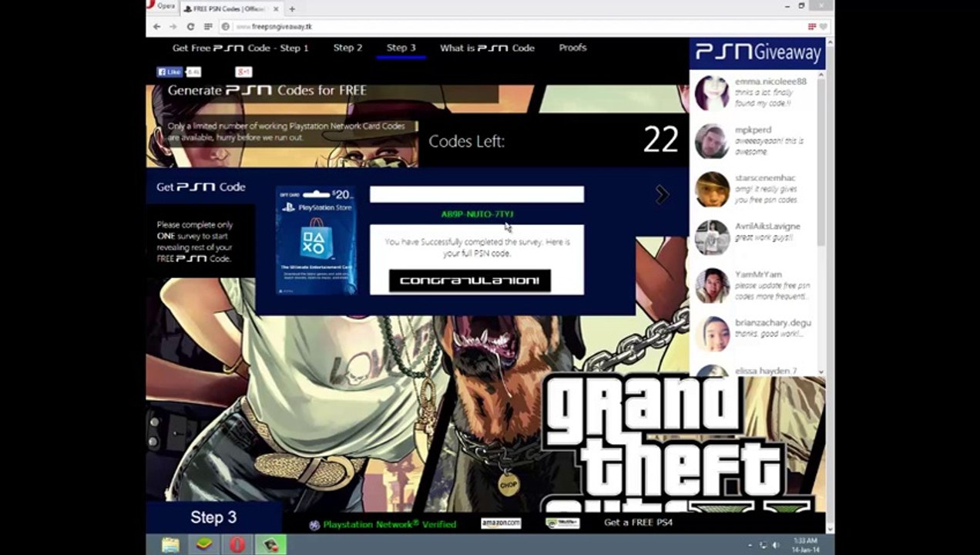
Task: Click the comments panel scrollbar thumb
Action: point(821,162)
